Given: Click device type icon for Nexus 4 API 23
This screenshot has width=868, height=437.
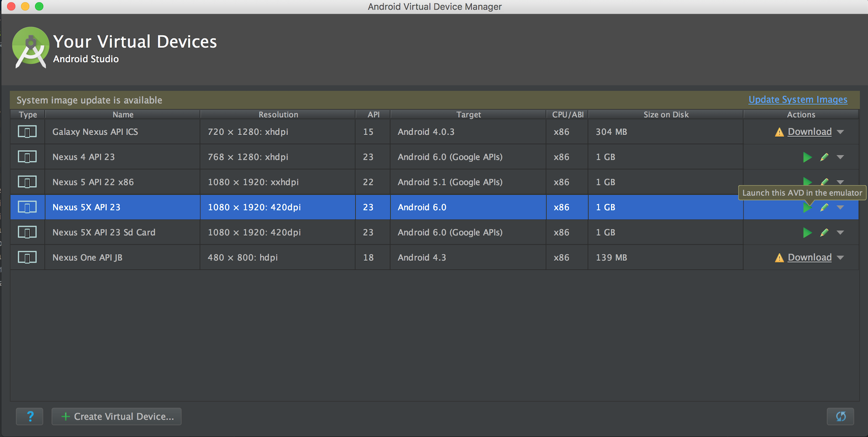Looking at the screenshot, I should coord(27,157).
